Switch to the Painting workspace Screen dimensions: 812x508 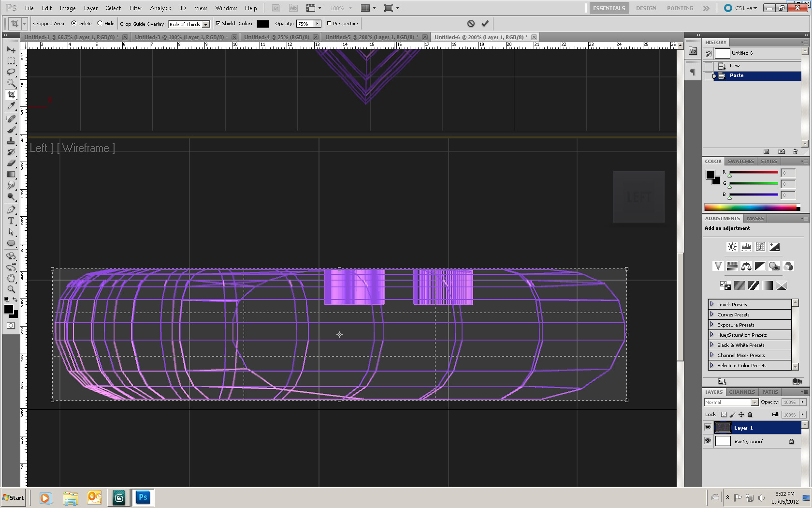pos(680,8)
